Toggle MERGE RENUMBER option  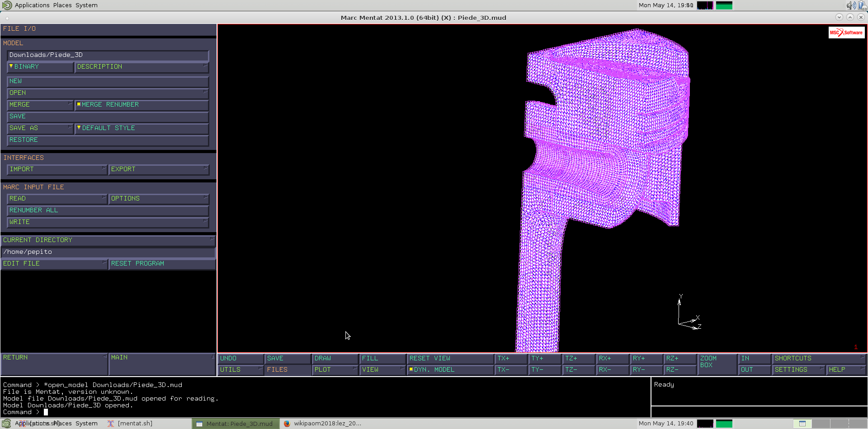[x=142, y=105]
